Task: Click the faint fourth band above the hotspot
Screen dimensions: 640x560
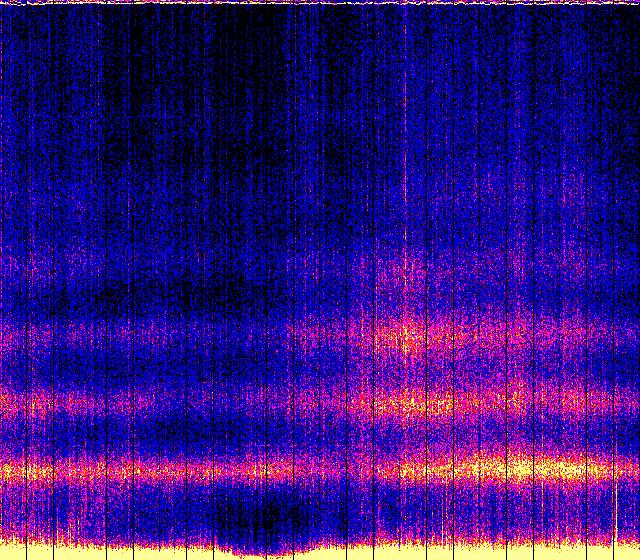Action: [x=408, y=268]
